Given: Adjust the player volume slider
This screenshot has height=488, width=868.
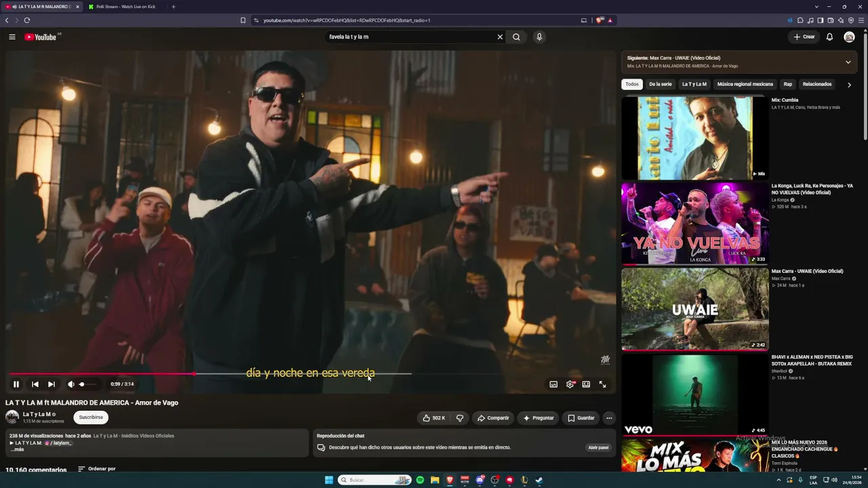Looking at the screenshot, I should pos(87,384).
